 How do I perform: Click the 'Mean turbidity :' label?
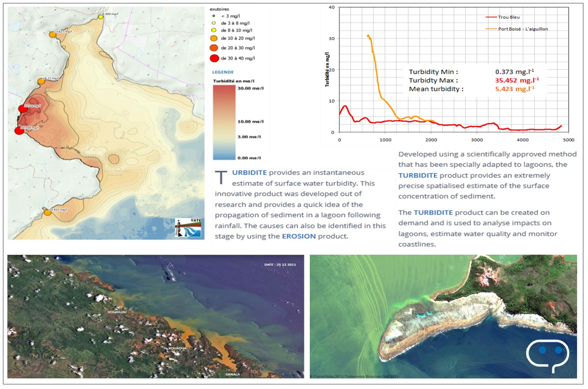pyautogui.click(x=436, y=89)
